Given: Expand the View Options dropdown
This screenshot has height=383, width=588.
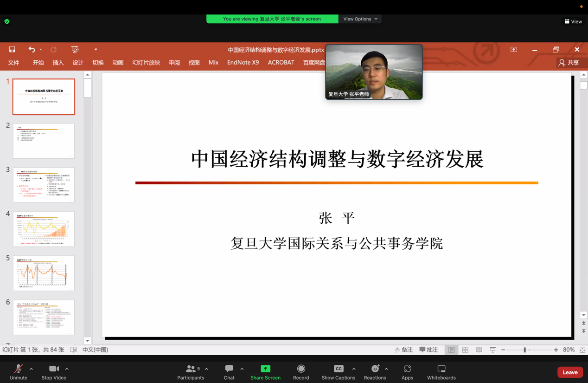Looking at the screenshot, I should (x=360, y=19).
